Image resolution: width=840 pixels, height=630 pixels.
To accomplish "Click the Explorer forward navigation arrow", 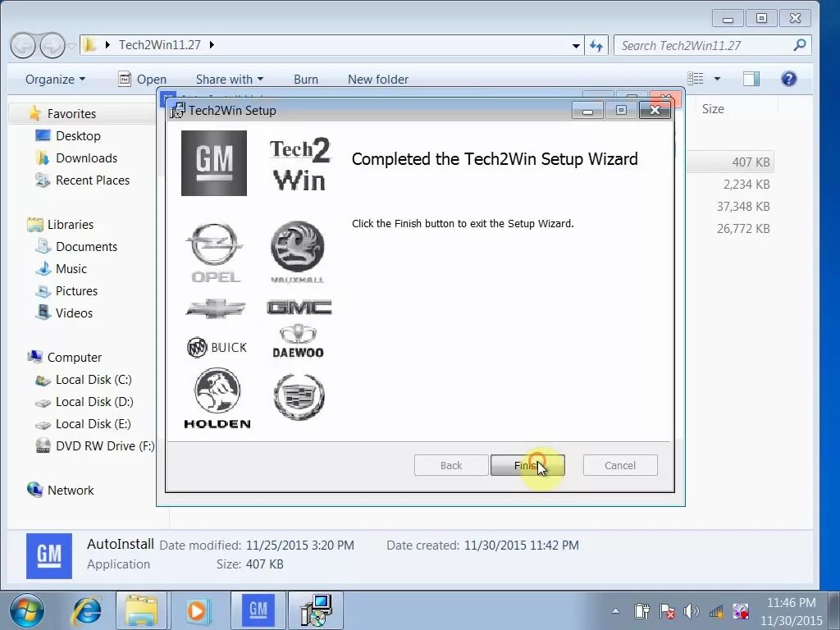I will [x=52, y=45].
